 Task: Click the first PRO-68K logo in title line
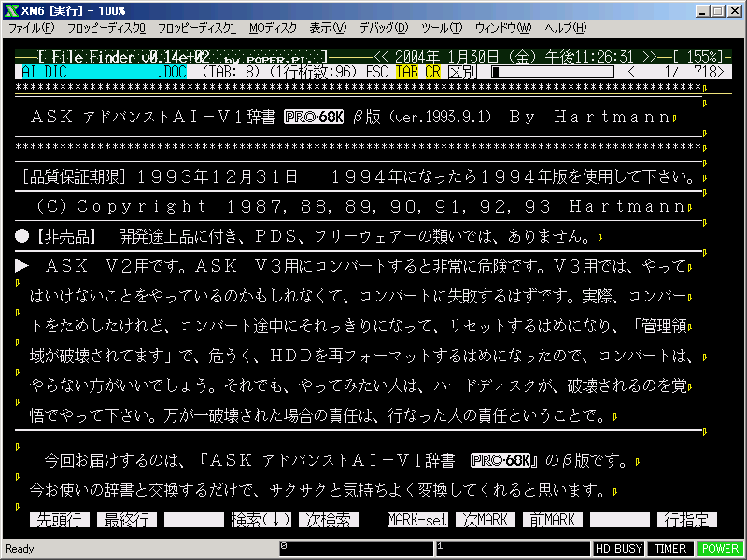(314, 117)
